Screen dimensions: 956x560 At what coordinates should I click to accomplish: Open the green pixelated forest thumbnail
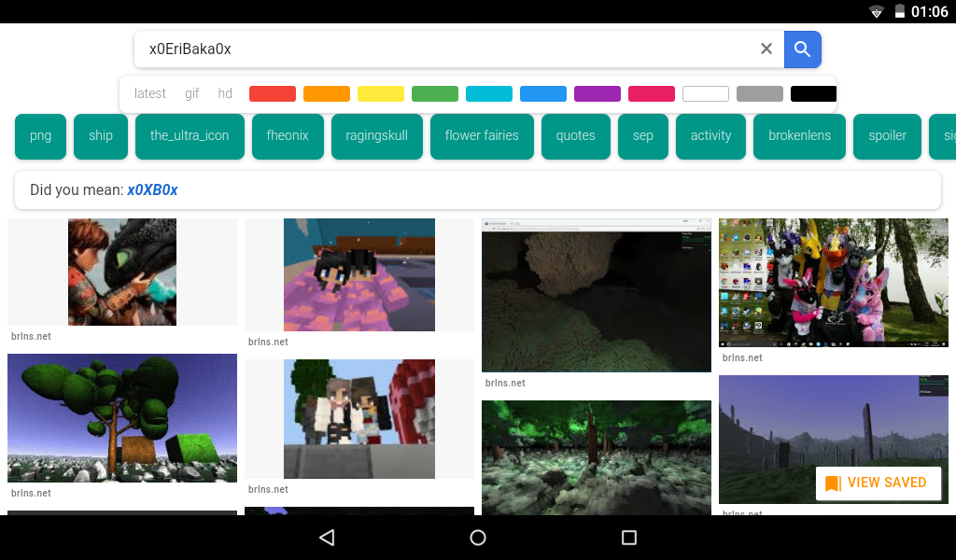(597, 457)
